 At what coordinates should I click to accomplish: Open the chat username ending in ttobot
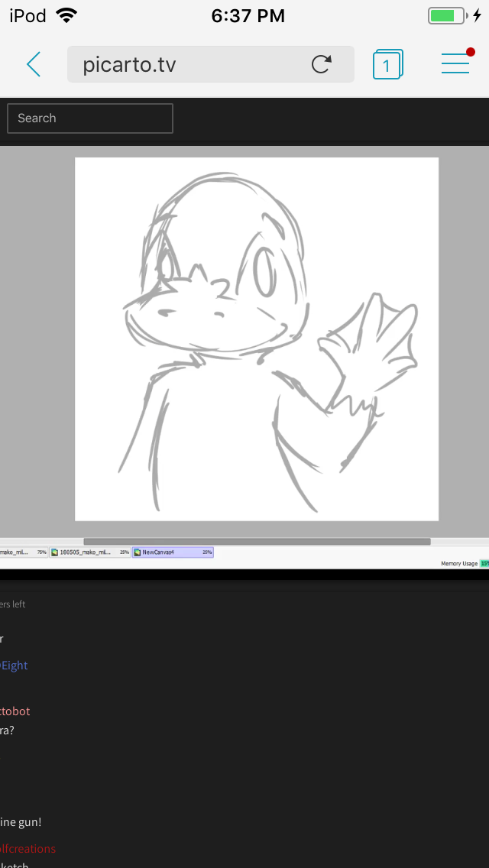pyautogui.click(x=15, y=711)
